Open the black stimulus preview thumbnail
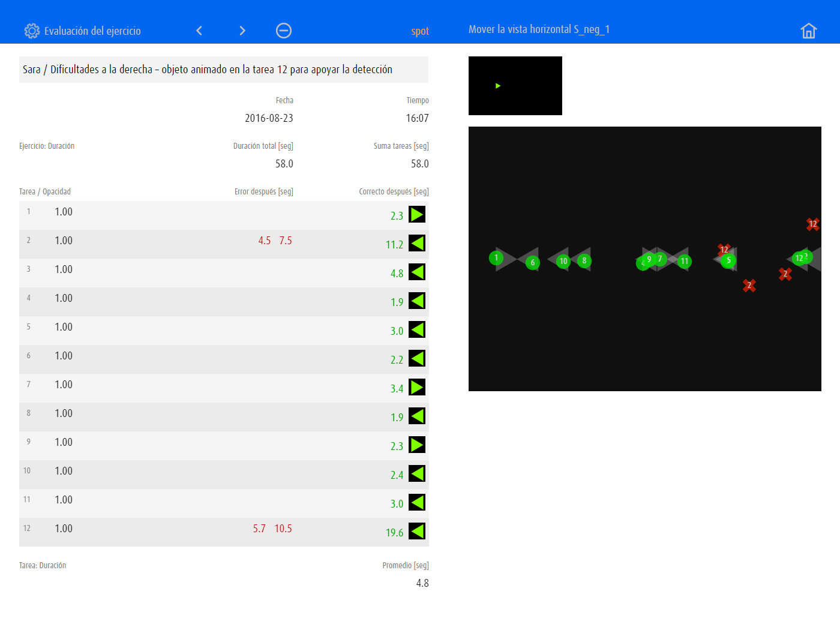This screenshot has width=840, height=630. pyautogui.click(x=515, y=86)
